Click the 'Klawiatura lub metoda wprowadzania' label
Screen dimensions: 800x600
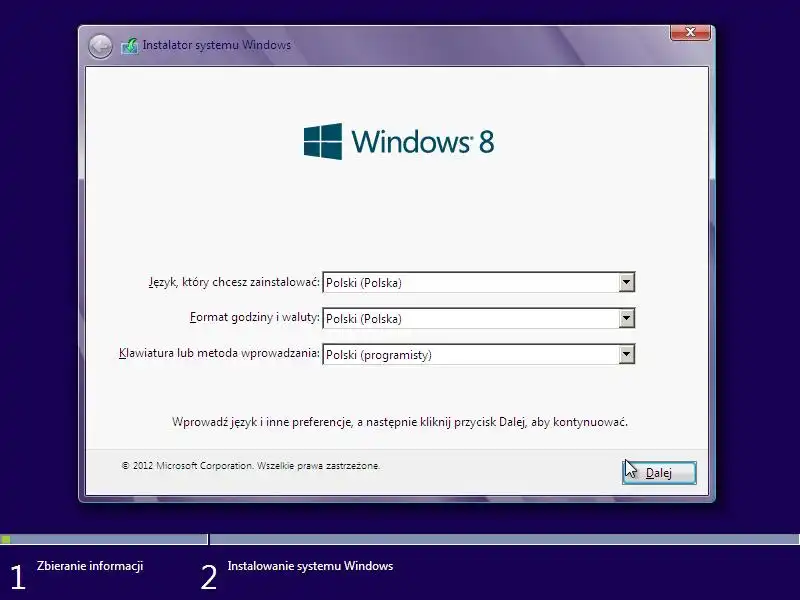click(219, 353)
